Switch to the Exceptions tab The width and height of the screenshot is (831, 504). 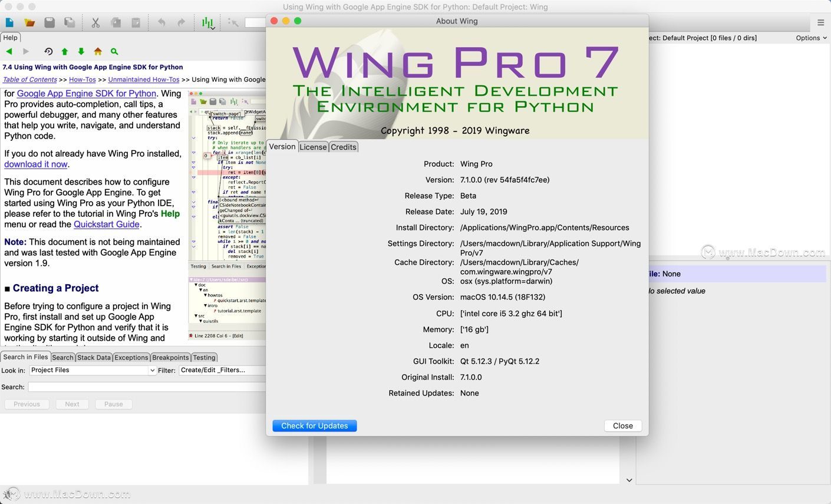(x=131, y=357)
